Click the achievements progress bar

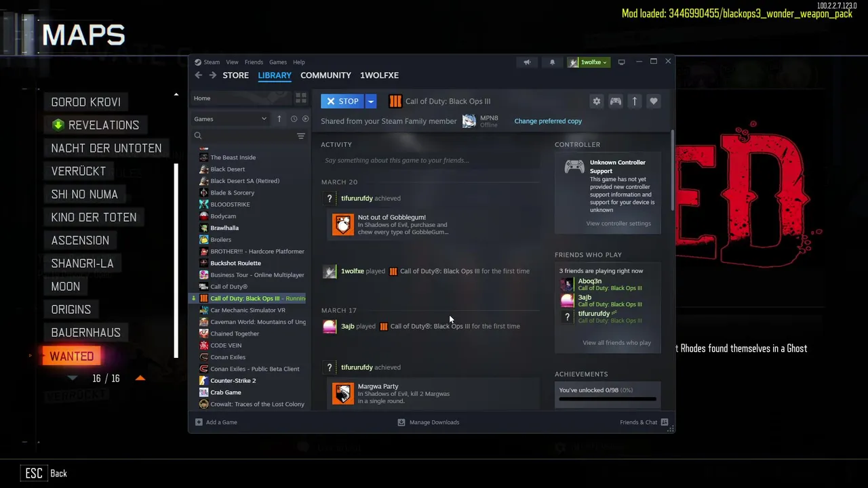click(x=608, y=399)
